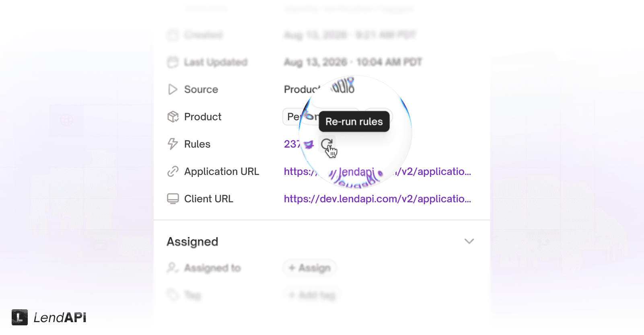Image resolution: width=644 pixels, height=335 pixels.
Task: Click the + Assign button
Action: [310, 268]
